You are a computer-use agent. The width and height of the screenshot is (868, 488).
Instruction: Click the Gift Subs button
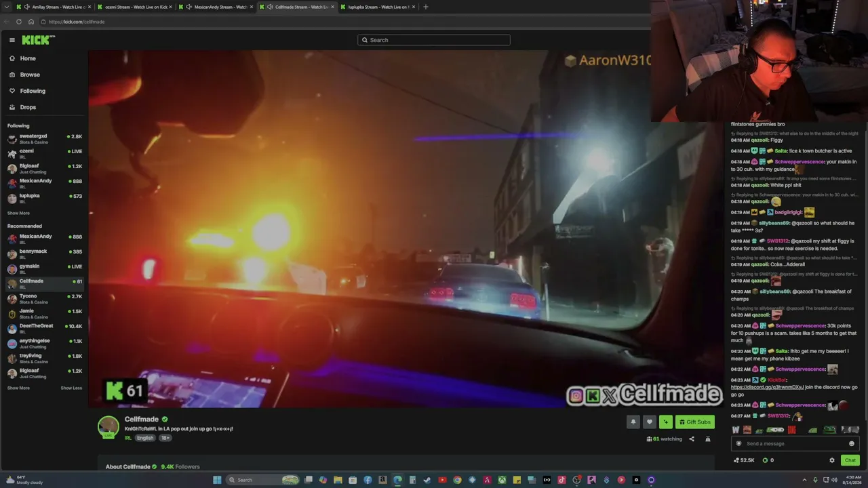(695, 422)
